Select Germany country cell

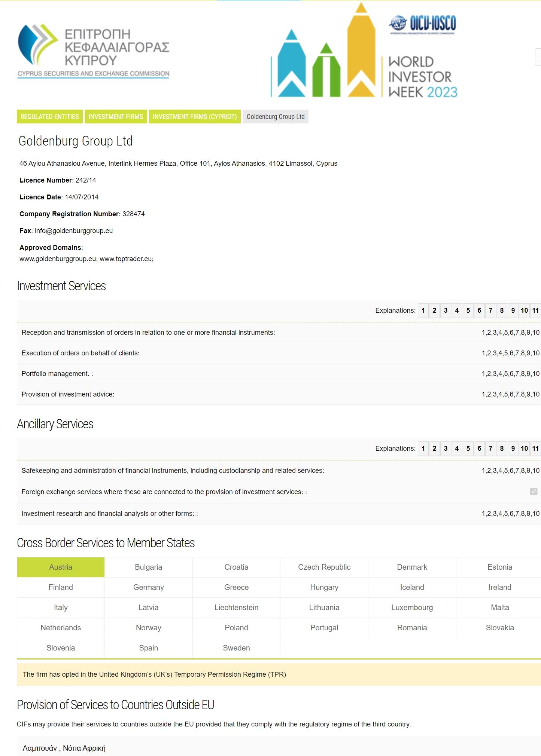(x=149, y=587)
